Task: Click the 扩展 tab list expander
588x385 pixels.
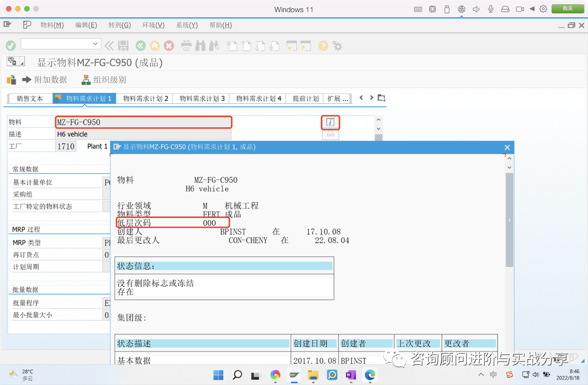Action: click(x=338, y=99)
